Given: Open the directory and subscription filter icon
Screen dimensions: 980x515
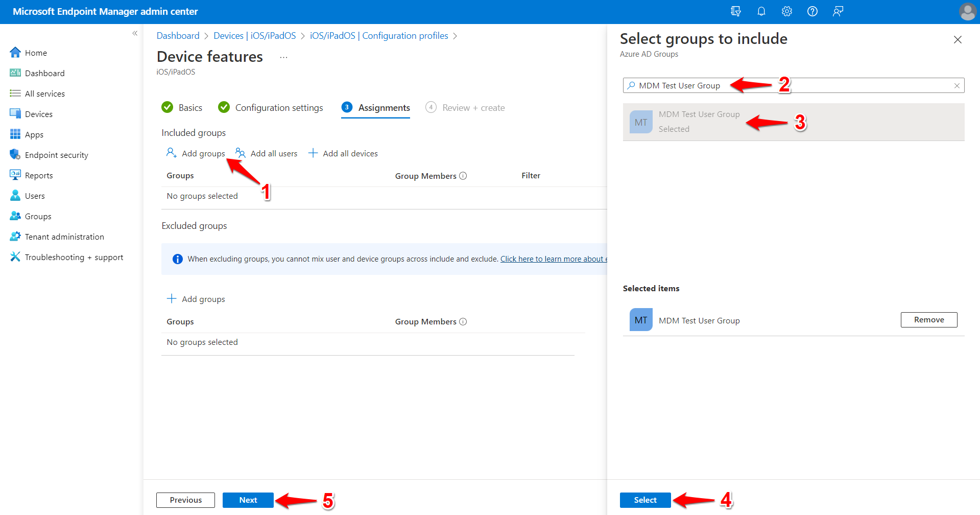Looking at the screenshot, I should click(x=735, y=11).
